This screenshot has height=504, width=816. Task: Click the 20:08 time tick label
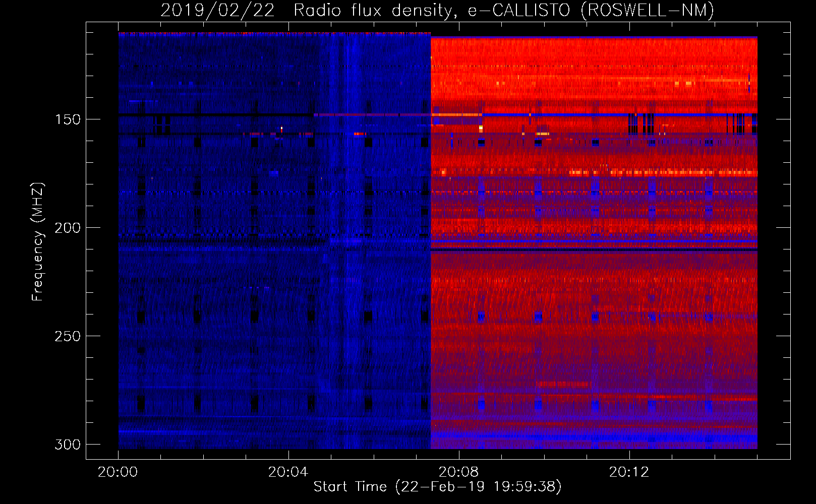[458, 472]
